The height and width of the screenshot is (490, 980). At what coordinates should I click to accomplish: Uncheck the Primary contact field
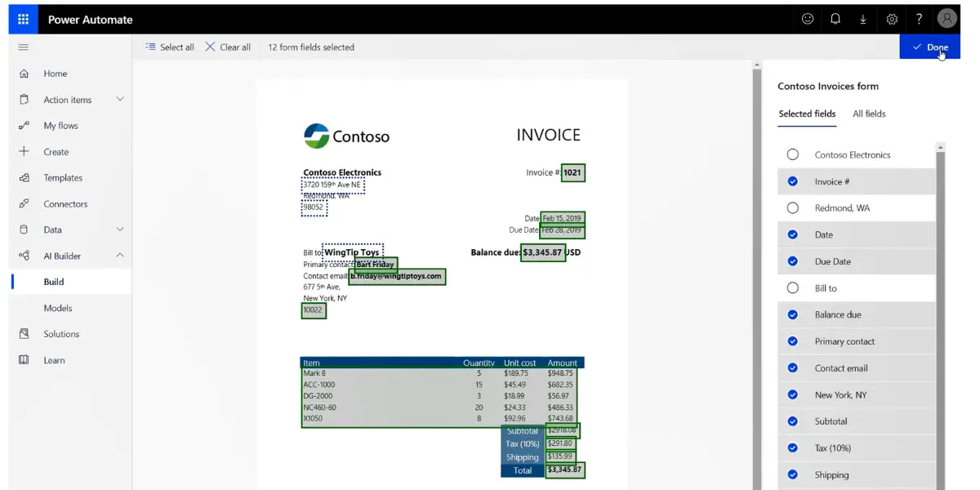point(792,341)
